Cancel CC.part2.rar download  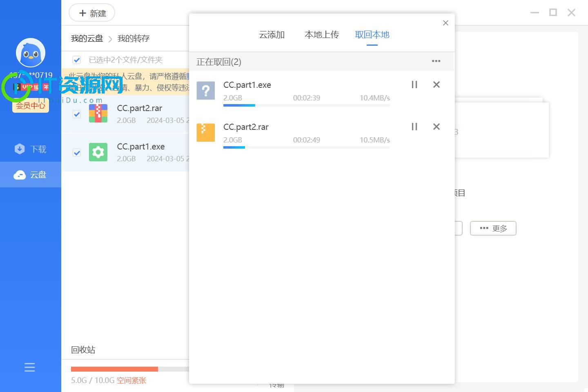[x=436, y=127]
